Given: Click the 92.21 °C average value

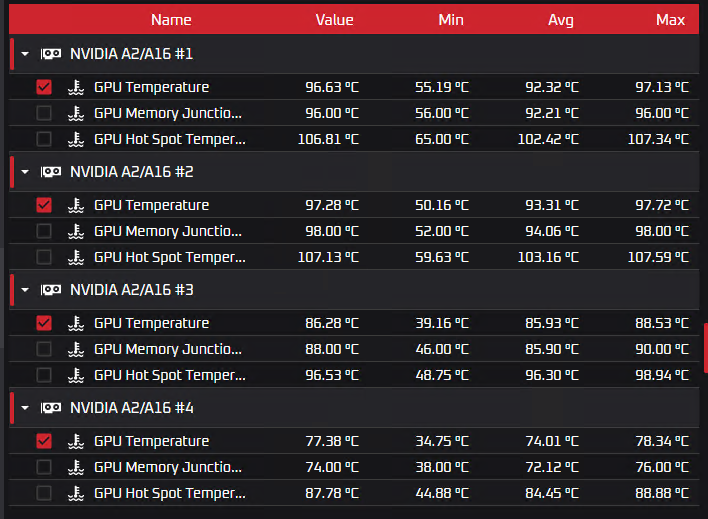Looking at the screenshot, I should click(x=552, y=113).
